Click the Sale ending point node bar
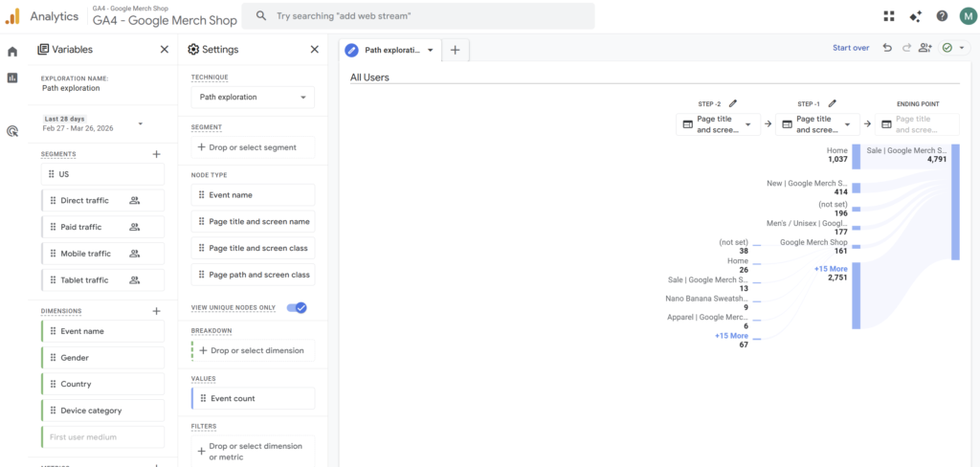Viewport: 980px width, 467px height. tap(955, 203)
